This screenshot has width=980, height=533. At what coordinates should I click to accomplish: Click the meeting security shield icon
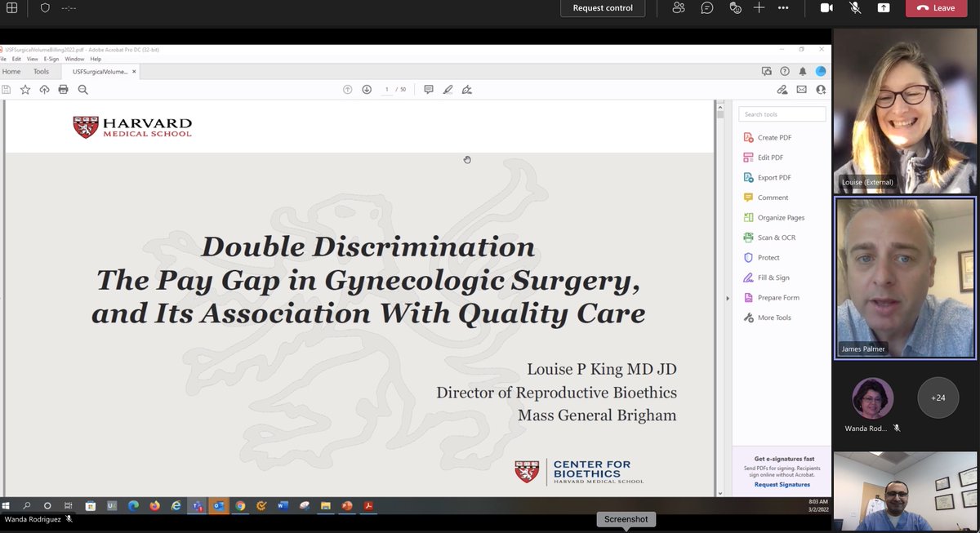(45, 7)
